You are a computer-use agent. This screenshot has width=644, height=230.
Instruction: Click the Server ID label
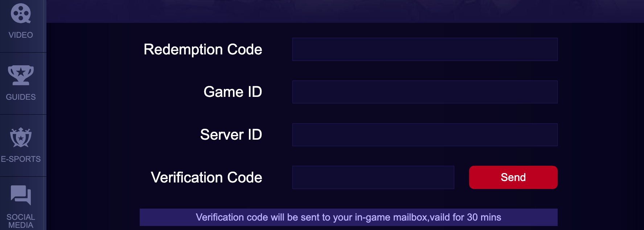(x=231, y=135)
